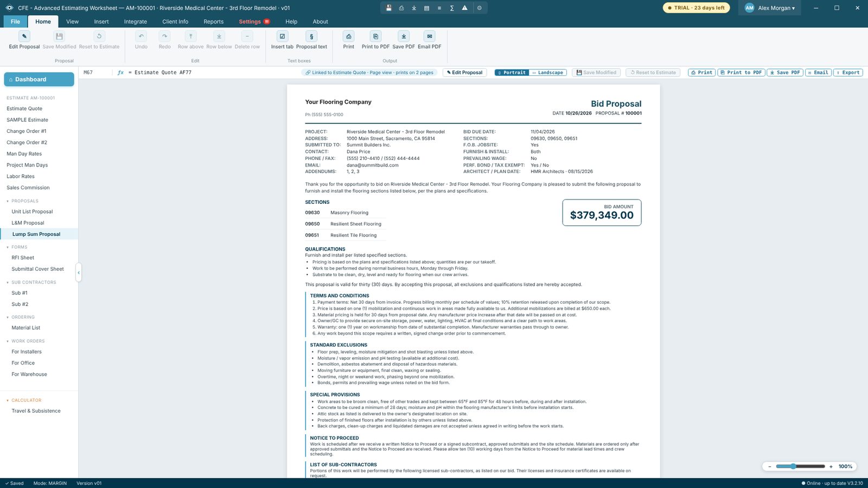This screenshot has height=488, width=868.
Task: Click the eye app logo in title bar
Action: [9, 8]
